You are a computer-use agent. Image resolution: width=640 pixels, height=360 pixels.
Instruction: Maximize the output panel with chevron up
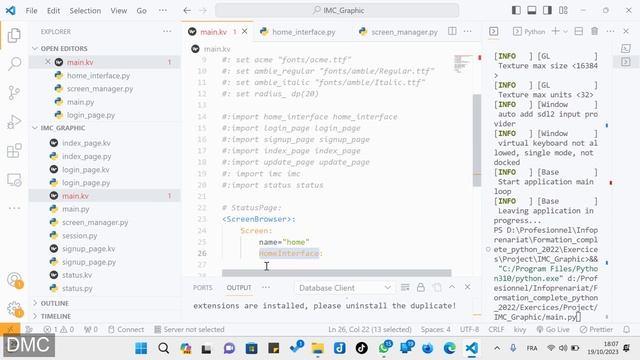[452, 287]
